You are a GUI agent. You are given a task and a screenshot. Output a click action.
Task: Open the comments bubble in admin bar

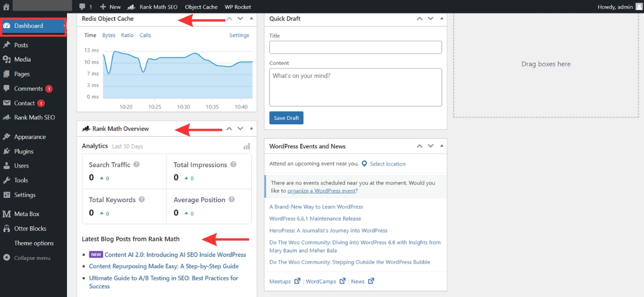pos(85,6)
